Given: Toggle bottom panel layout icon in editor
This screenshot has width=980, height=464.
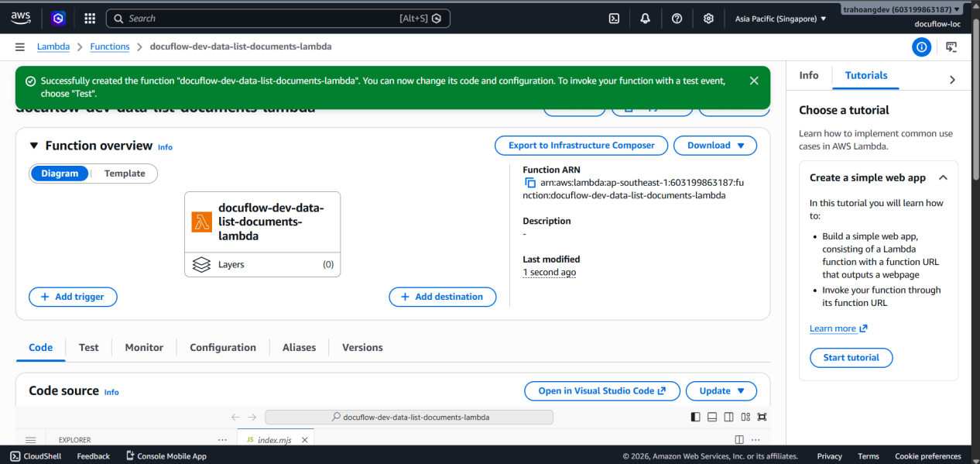Looking at the screenshot, I should tap(712, 417).
